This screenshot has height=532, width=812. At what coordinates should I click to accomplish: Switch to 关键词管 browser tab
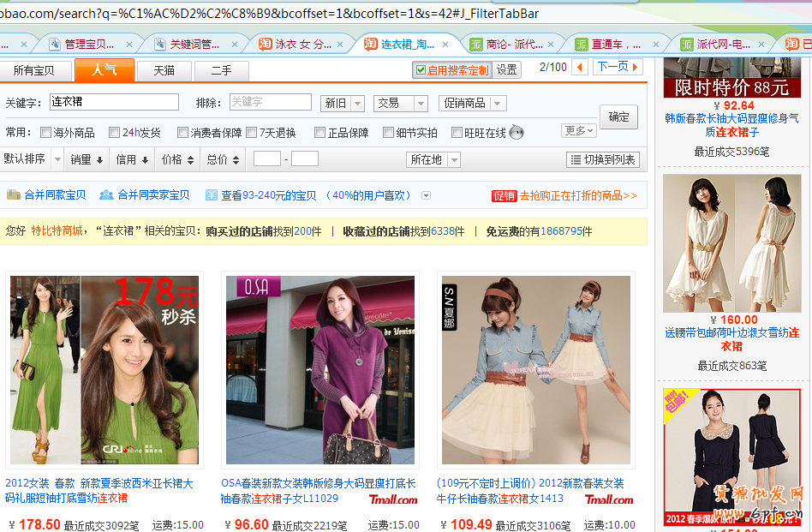tap(194, 45)
